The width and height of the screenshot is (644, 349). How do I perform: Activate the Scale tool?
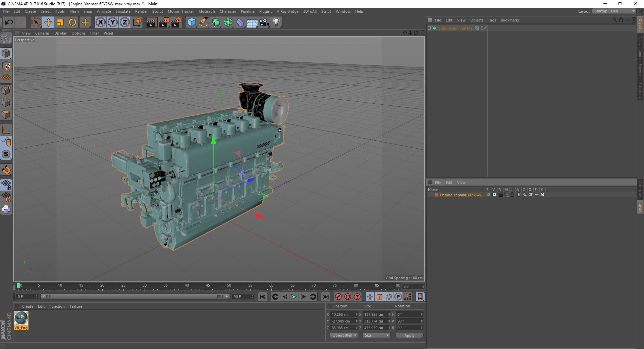click(60, 22)
